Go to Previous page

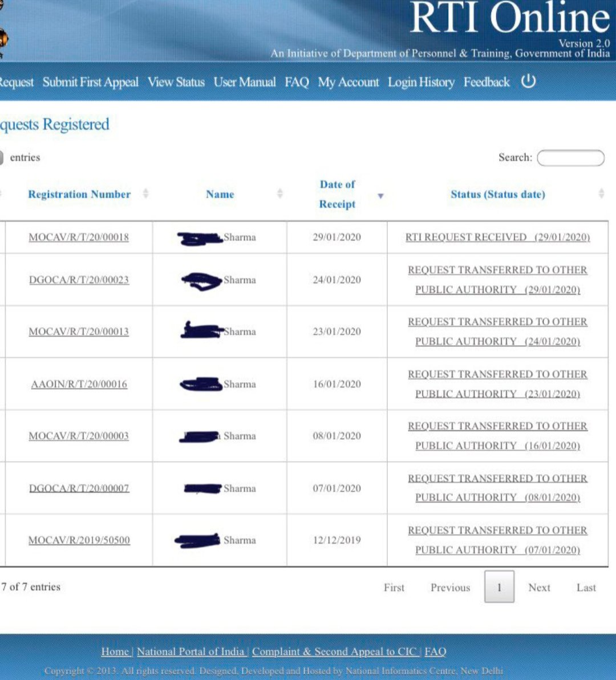[451, 588]
